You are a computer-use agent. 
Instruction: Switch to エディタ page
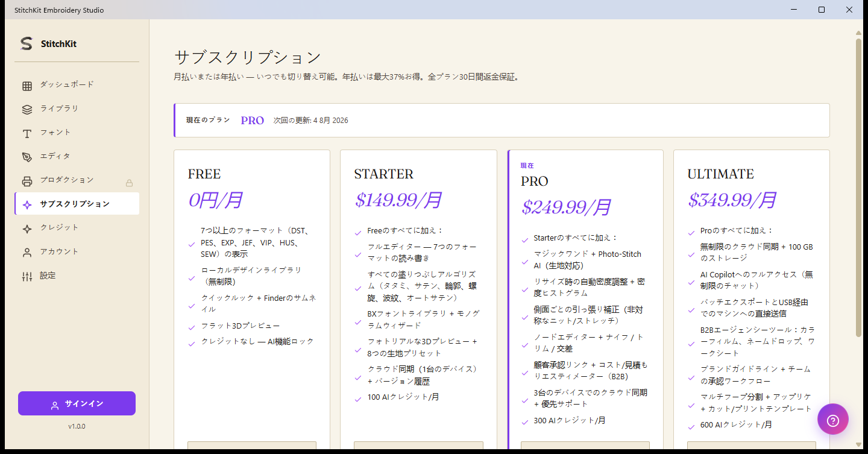point(77,157)
